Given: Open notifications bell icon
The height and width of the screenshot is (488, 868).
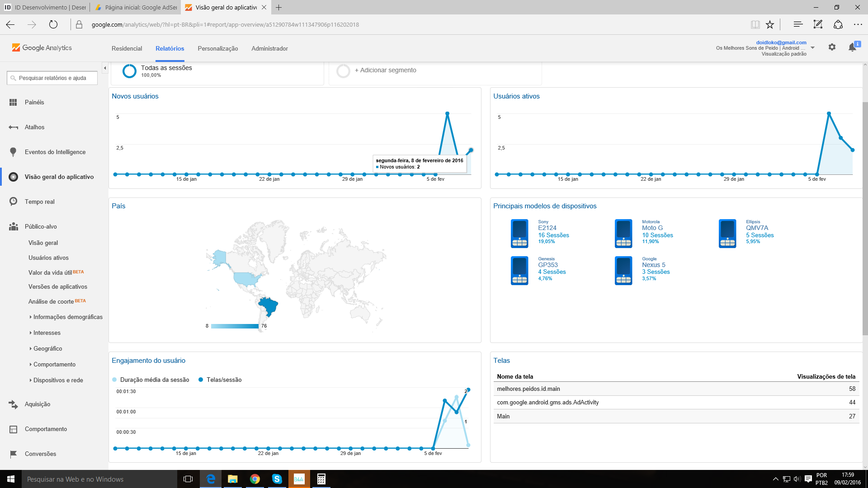Looking at the screenshot, I should click(852, 47).
